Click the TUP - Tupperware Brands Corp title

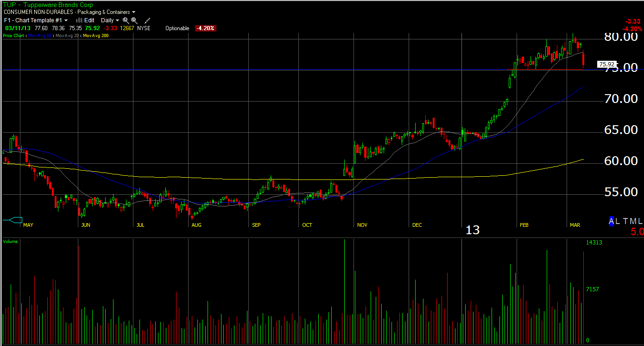[48, 5]
